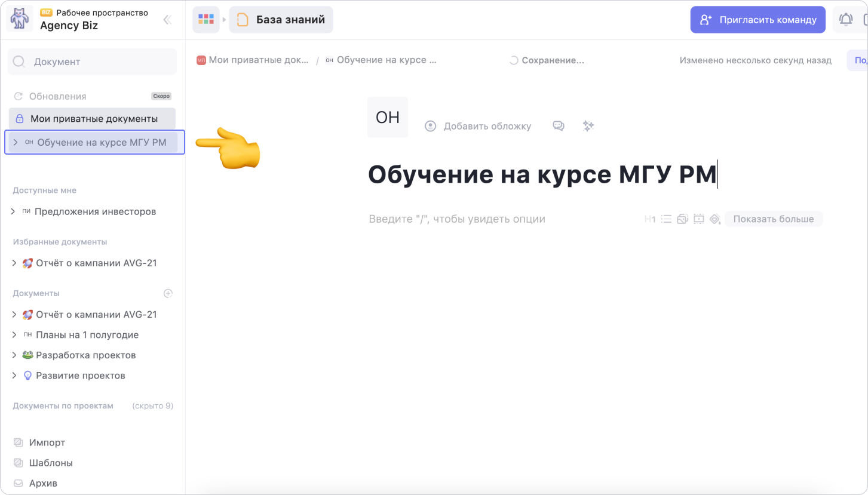Image resolution: width=868 pixels, height=495 pixels.
Task: Insert image gallery block
Action: pos(682,219)
